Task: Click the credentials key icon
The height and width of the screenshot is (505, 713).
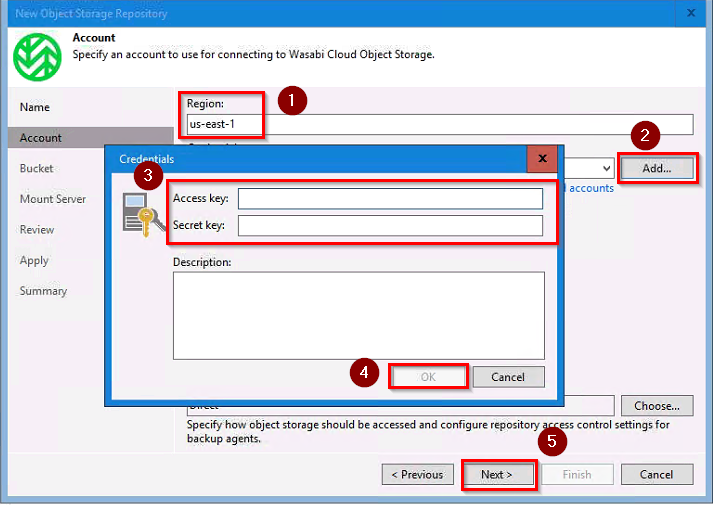Action: pos(143,215)
